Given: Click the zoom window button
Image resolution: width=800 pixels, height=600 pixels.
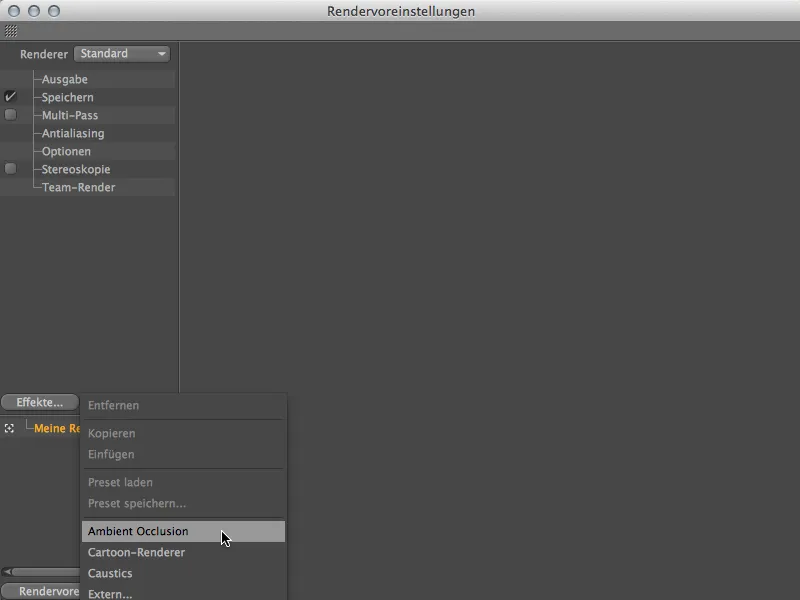Looking at the screenshot, I should tap(54, 11).
